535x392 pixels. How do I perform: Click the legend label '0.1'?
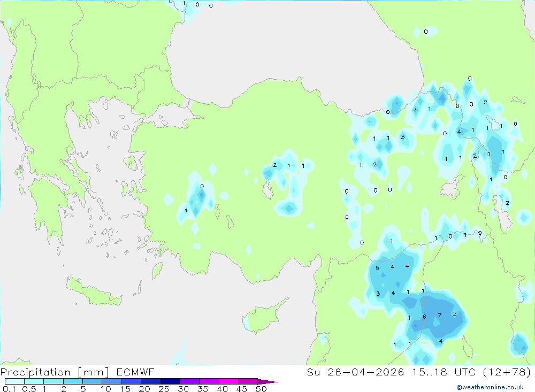9,389
